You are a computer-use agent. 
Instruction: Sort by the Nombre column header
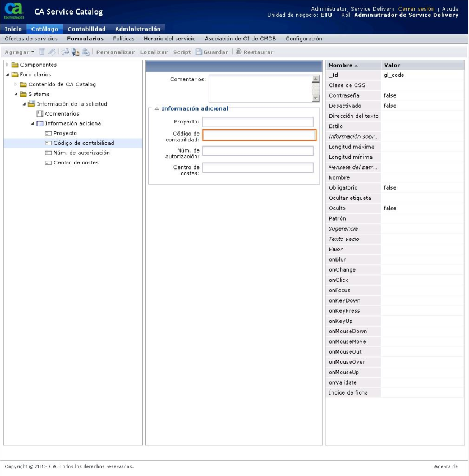coord(353,65)
